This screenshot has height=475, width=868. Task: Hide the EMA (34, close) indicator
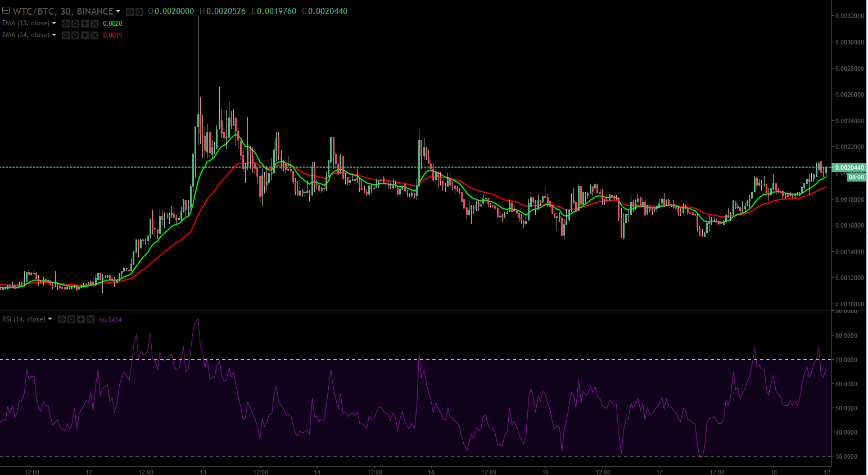[66, 35]
